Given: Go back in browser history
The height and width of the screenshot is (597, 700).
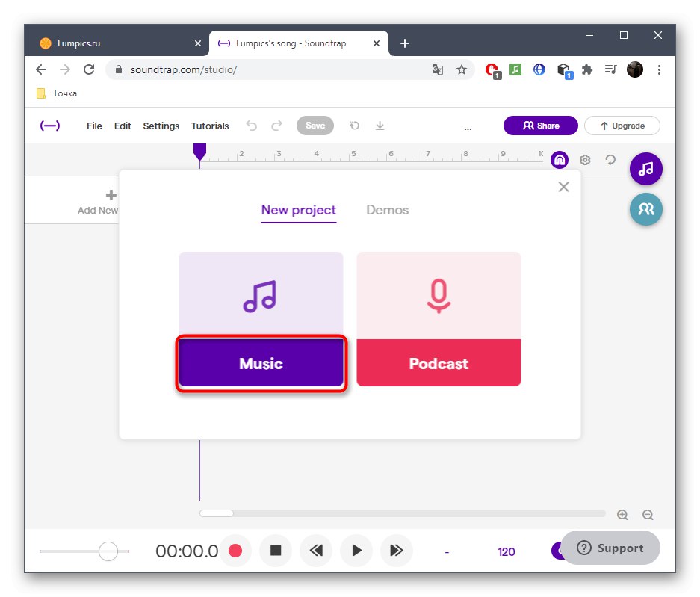Looking at the screenshot, I should click(41, 69).
